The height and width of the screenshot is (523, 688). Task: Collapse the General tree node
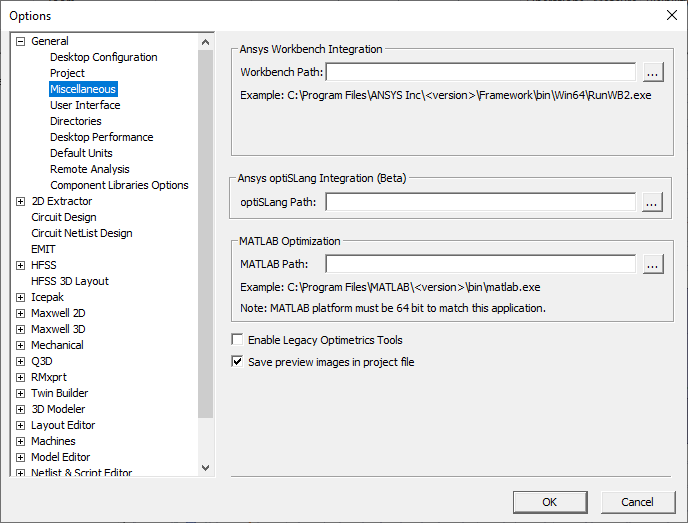(x=21, y=41)
